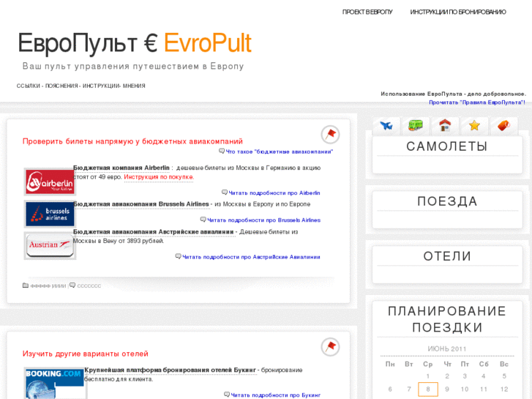Open the Airberlin logo image

click(50, 182)
